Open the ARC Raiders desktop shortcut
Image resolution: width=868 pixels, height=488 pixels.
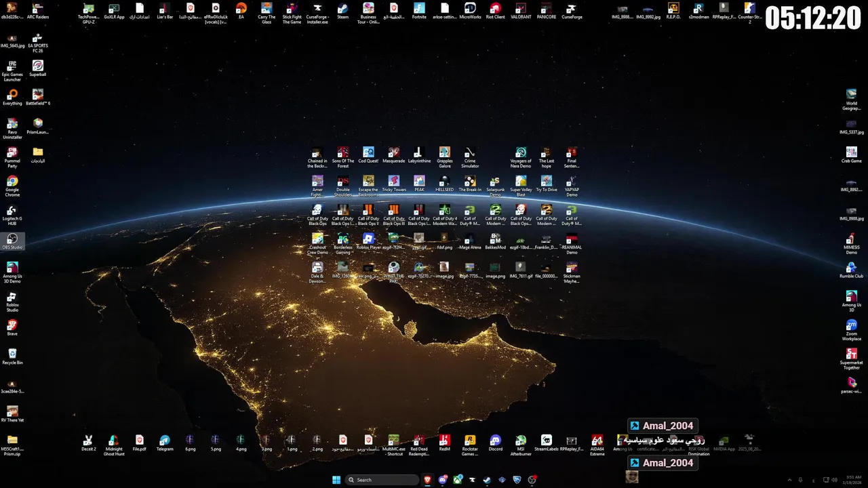[38, 11]
